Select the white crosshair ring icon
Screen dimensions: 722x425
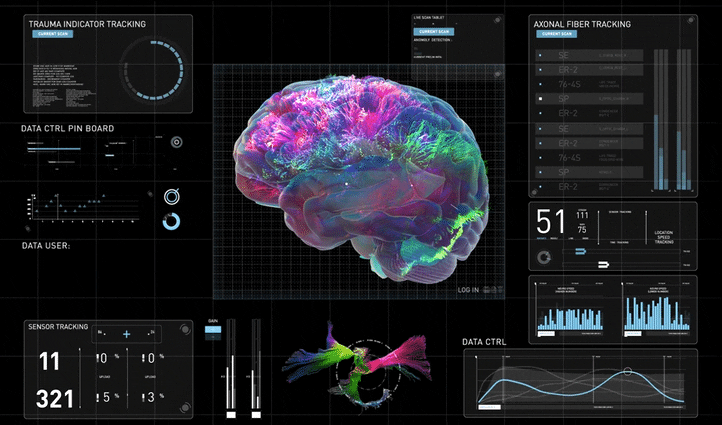coord(171,193)
